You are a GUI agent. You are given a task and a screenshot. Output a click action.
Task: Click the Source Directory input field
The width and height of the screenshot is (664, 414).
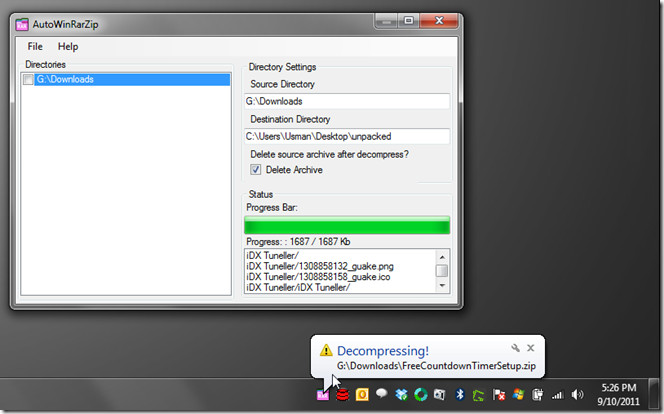coord(347,101)
